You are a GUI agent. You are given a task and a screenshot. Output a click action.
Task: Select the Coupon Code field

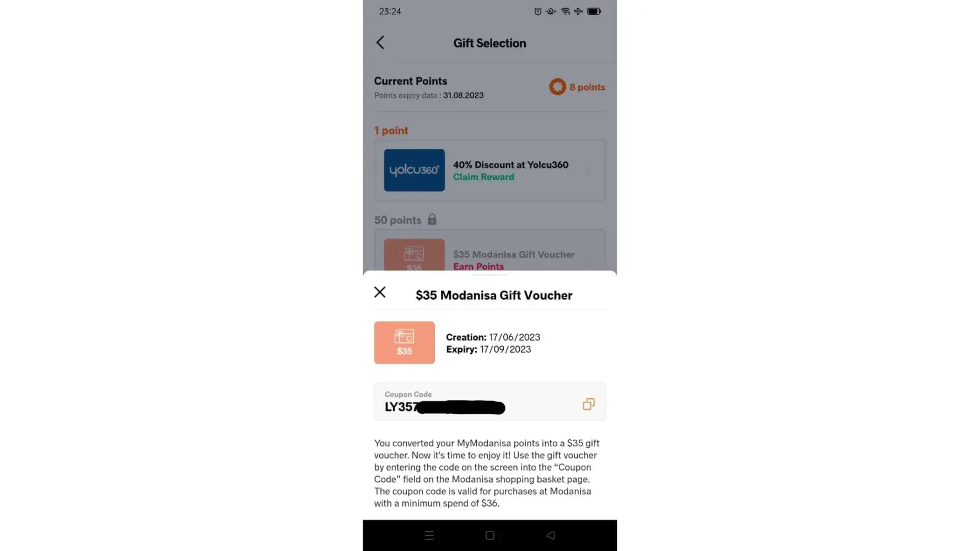point(490,402)
